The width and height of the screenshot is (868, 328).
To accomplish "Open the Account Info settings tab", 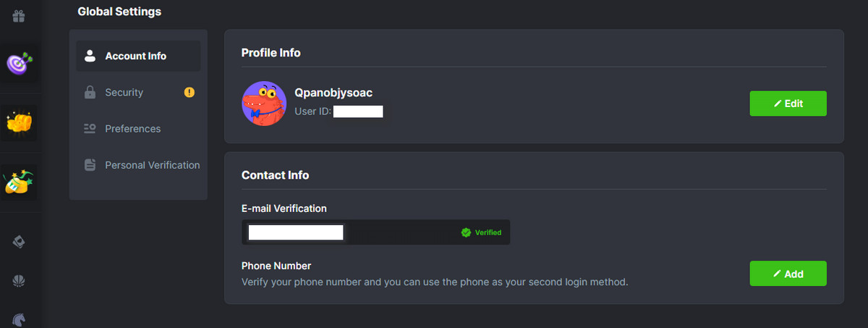I will 137,56.
